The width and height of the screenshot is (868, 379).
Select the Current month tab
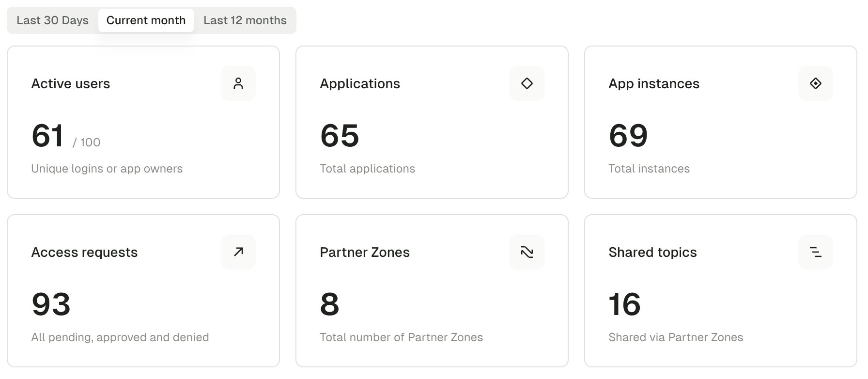pos(146,20)
